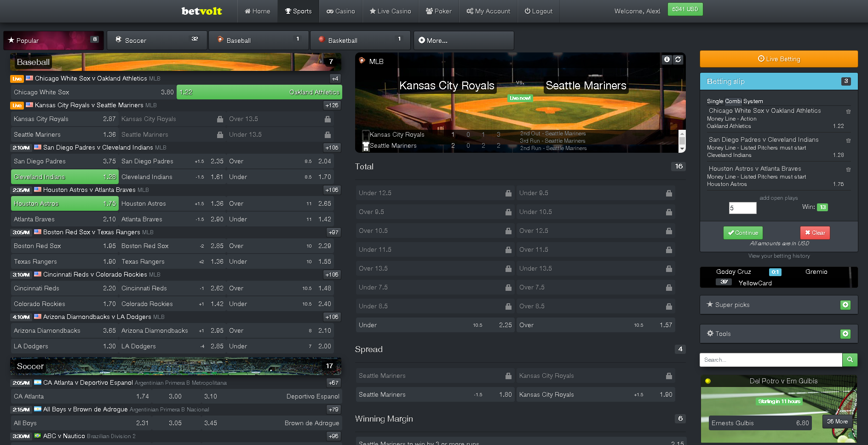Image resolution: width=868 pixels, height=445 pixels.
Task: Select Chicago White Sox 3.80 odds
Action: click(x=94, y=92)
